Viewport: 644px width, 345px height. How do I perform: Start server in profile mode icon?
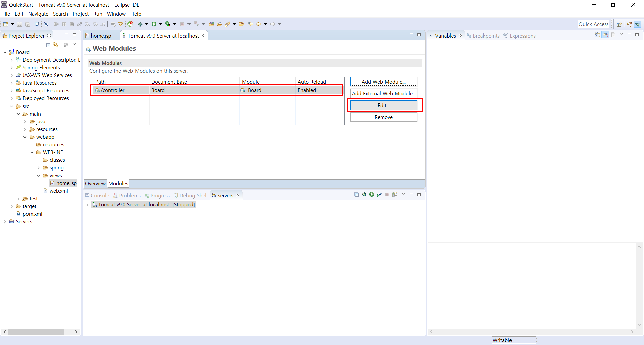point(379,194)
